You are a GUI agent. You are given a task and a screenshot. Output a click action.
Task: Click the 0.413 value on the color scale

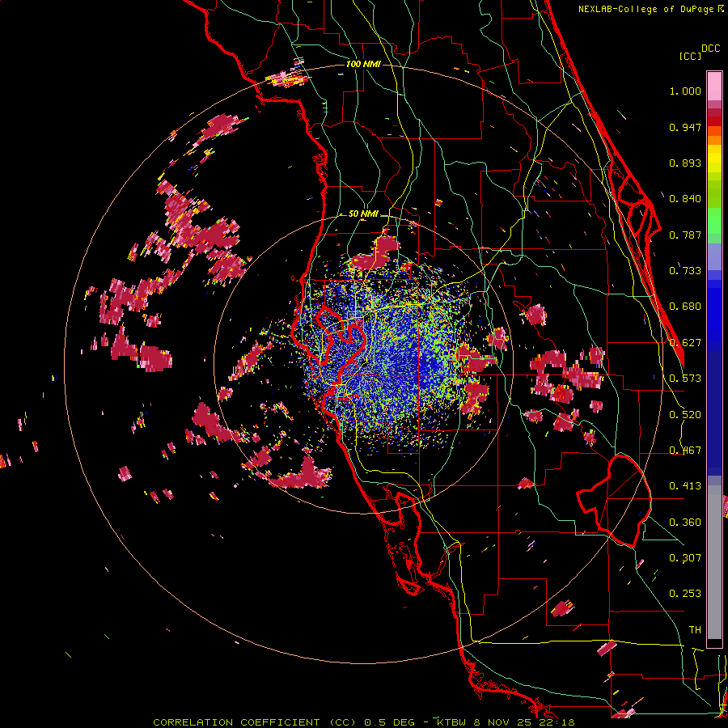[x=685, y=486]
